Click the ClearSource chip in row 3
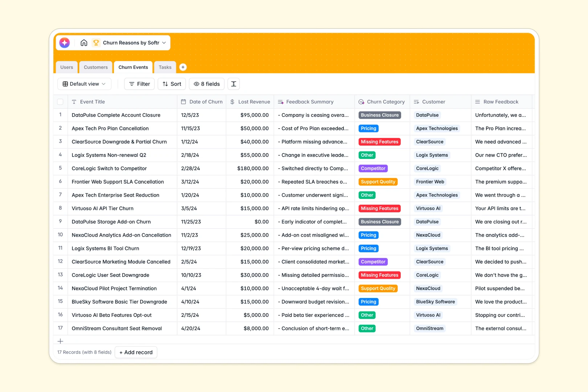 click(x=430, y=142)
